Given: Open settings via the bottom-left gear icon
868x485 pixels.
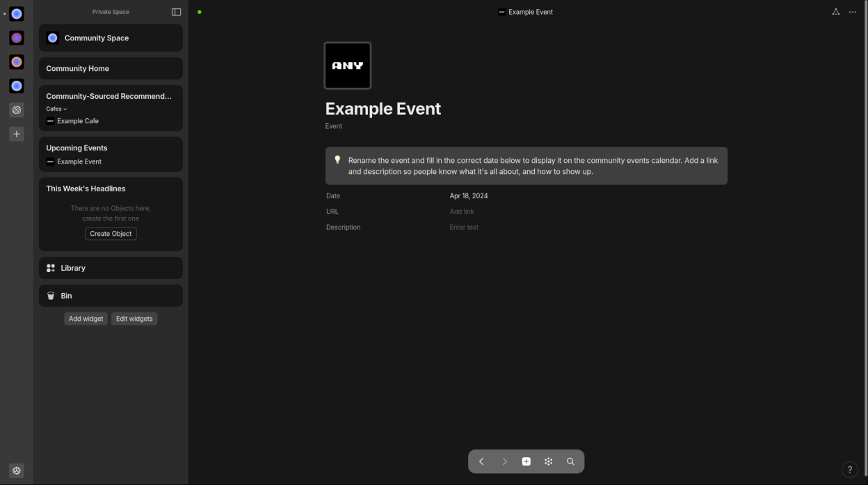Looking at the screenshot, I should (x=17, y=470).
